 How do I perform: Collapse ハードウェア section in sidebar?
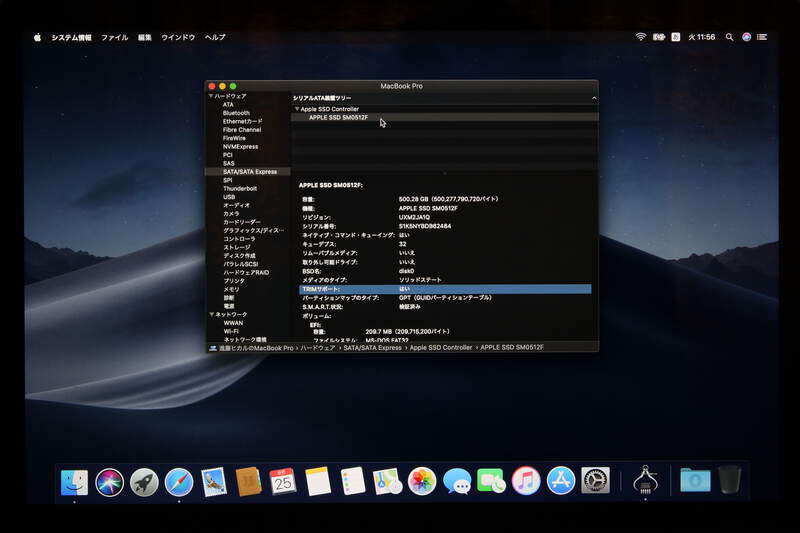click(x=211, y=96)
